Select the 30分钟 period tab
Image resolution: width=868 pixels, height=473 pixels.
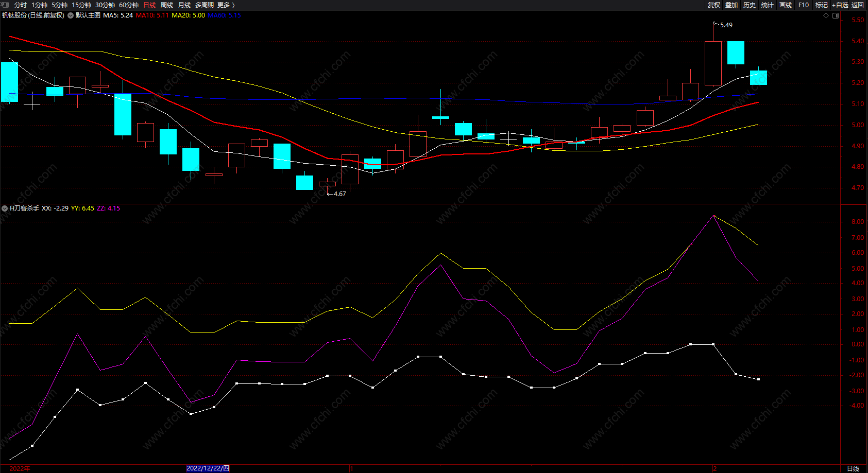[105, 5]
